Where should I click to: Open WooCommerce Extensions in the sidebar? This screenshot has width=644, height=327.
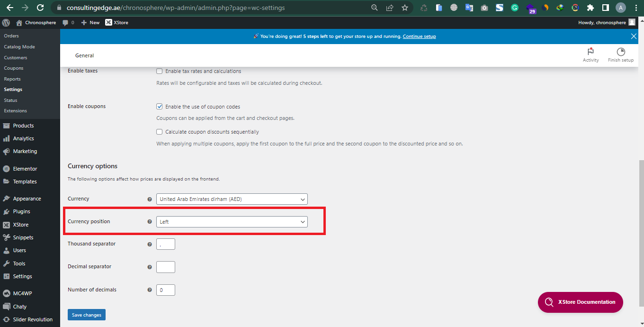(16, 111)
